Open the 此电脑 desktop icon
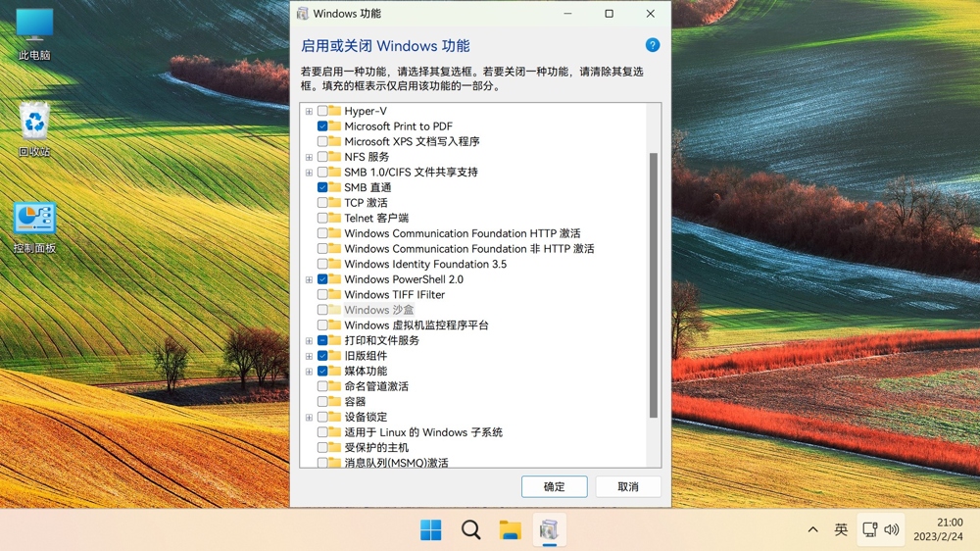Viewport: 980px width, 551px height. [34, 32]
